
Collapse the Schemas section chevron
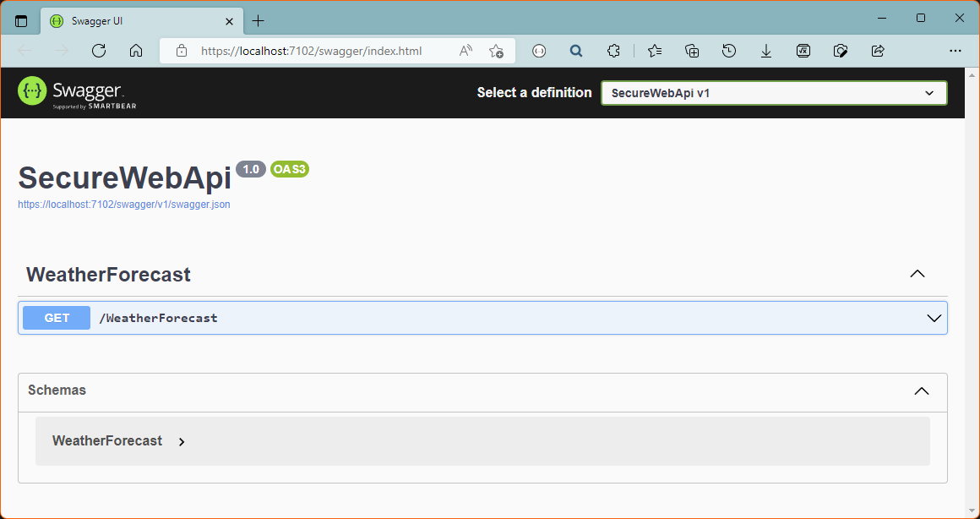[x=921, y=391]
